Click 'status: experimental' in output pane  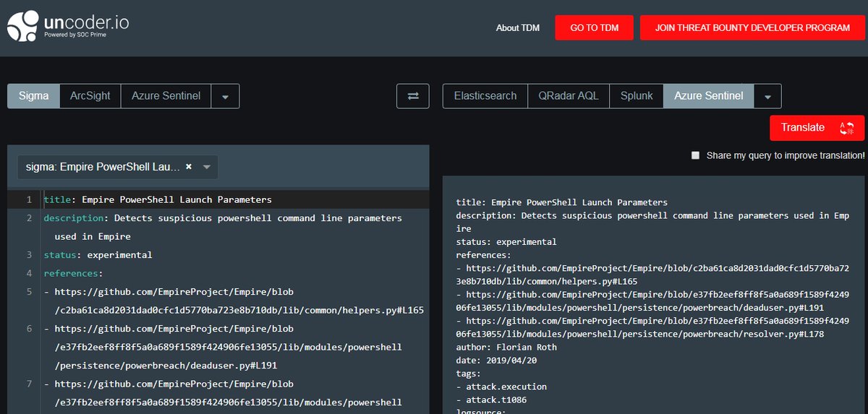pos(506,242)
